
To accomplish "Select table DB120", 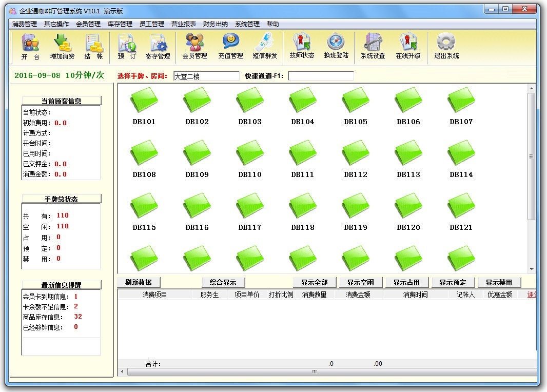I will 408,212.
